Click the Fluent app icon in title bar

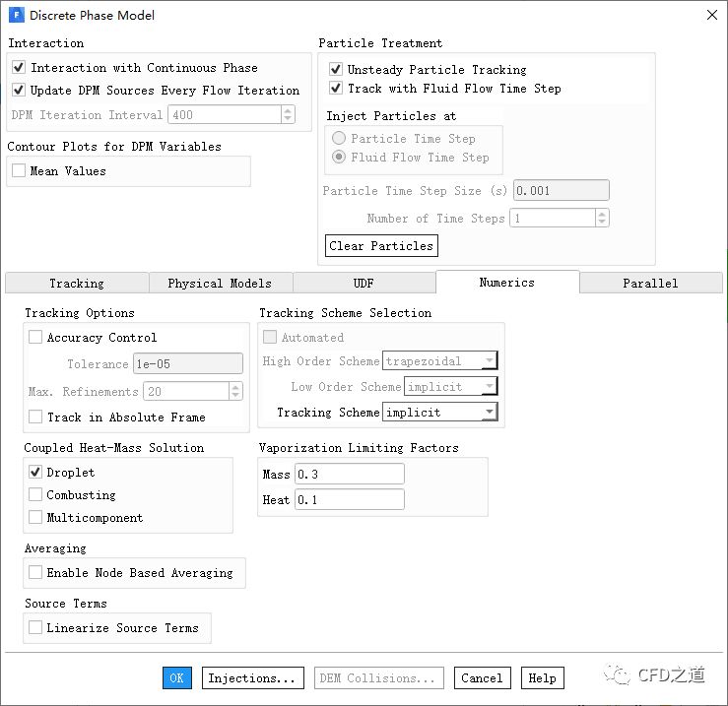(x=17, y=15)
